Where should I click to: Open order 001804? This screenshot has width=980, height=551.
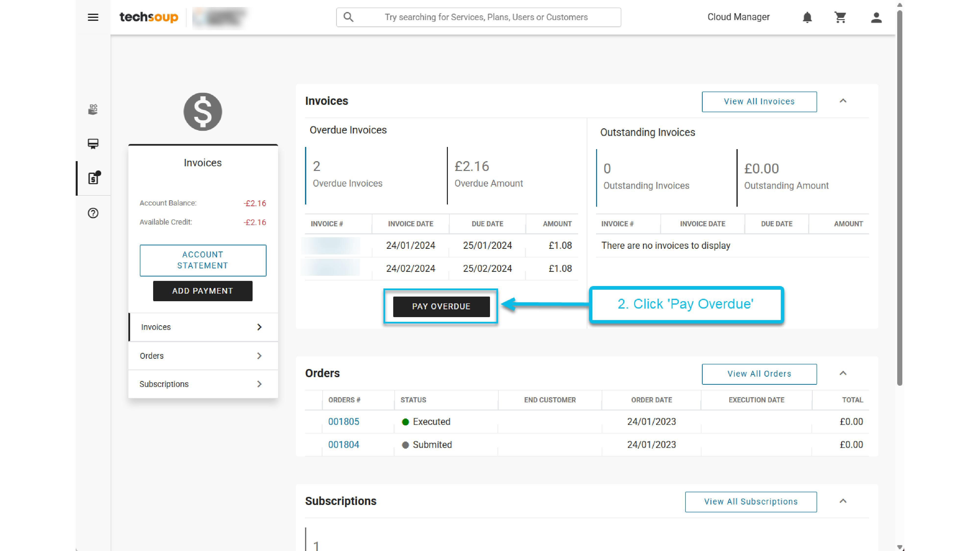[x=343, y=444]
